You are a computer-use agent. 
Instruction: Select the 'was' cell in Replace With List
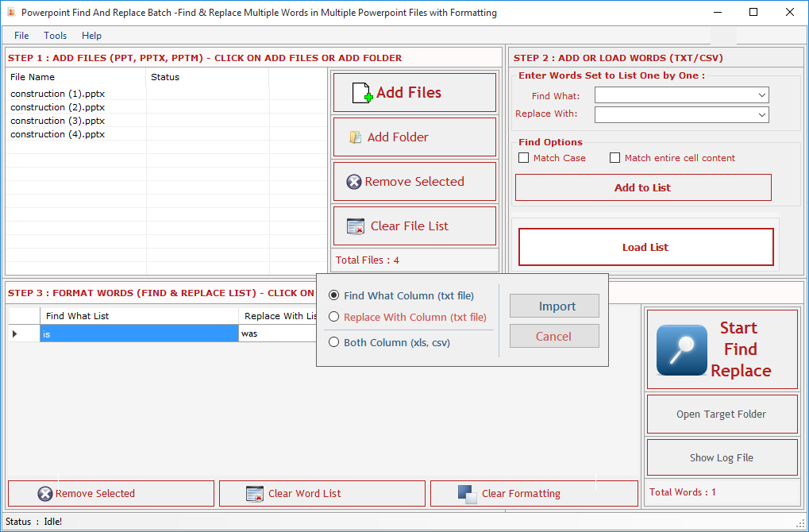point(278,333)
